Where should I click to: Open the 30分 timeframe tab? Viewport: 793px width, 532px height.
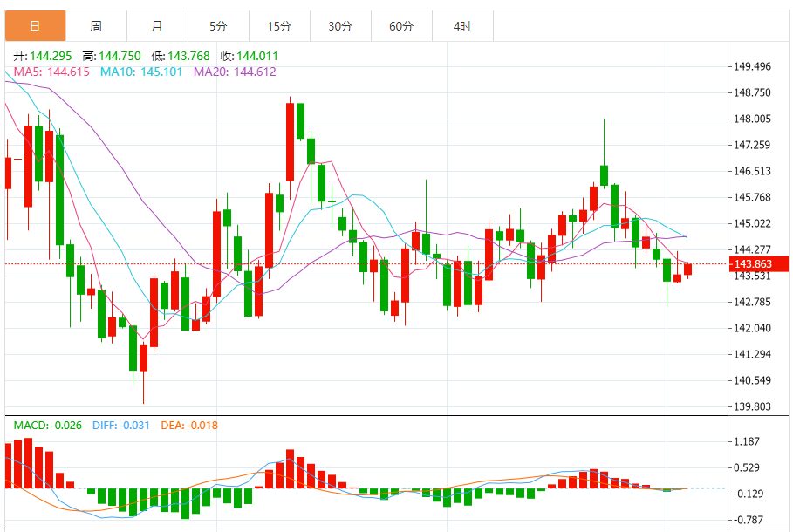coord(340,26)
